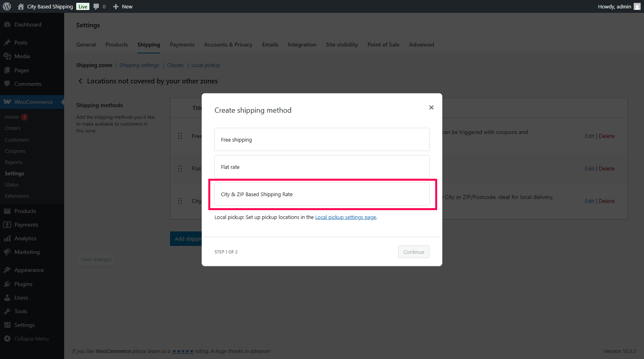Click the admin avatar icon
Viewport: 644px width, 359px height.
[637, 6]
